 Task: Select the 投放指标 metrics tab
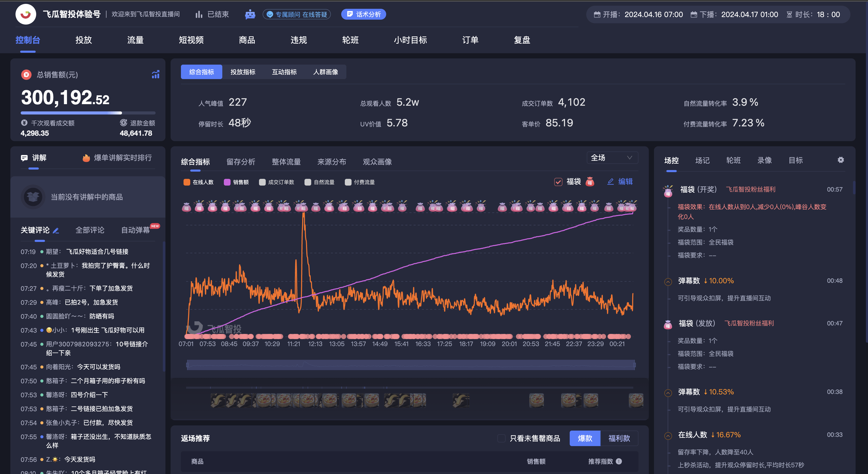243,72
